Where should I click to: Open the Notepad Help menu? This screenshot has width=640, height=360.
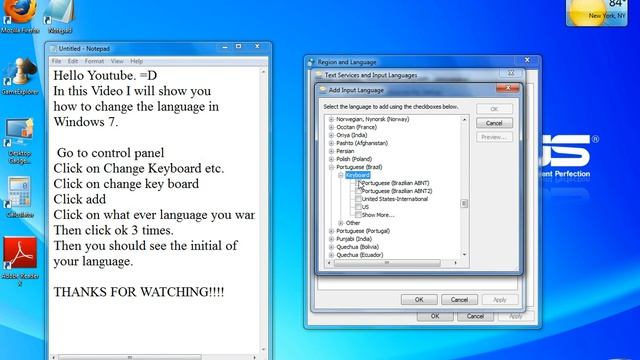point(137,61)
